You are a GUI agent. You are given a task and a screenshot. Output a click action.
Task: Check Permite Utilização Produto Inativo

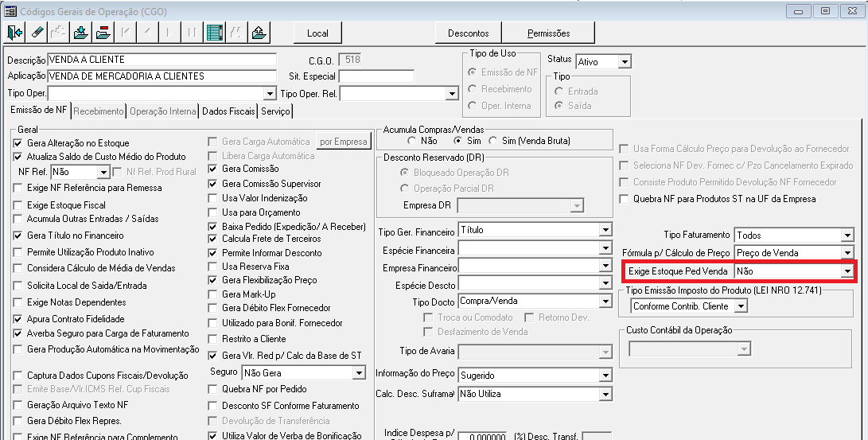pos(18,252)
